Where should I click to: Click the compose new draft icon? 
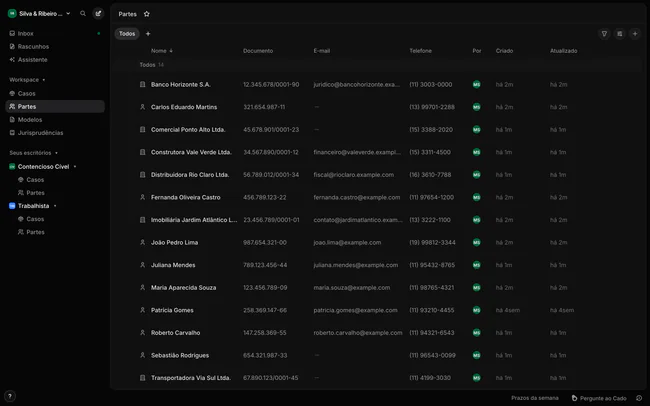(x=98, y=13)
